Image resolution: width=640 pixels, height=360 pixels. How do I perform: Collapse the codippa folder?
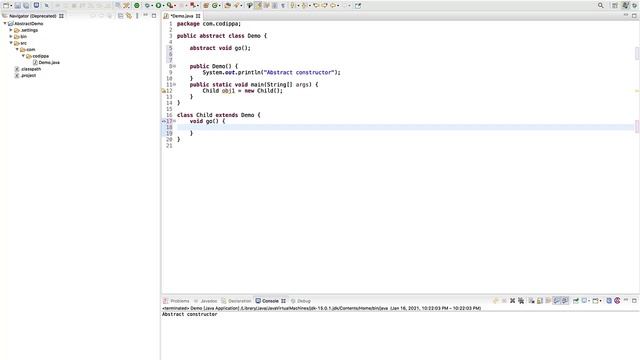point(23,56)
